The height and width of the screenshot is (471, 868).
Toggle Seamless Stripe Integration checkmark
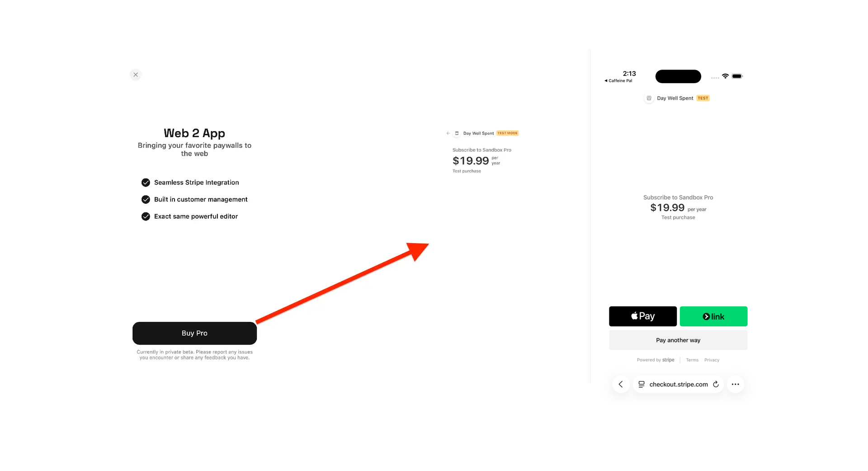146,183
